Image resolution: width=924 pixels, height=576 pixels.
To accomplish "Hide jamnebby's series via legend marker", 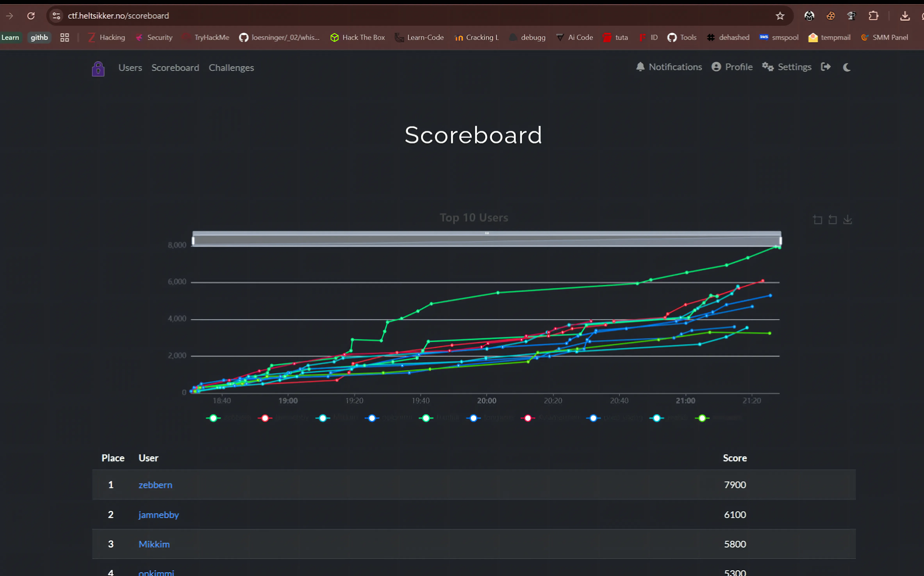I will click(x=265, y=418).
